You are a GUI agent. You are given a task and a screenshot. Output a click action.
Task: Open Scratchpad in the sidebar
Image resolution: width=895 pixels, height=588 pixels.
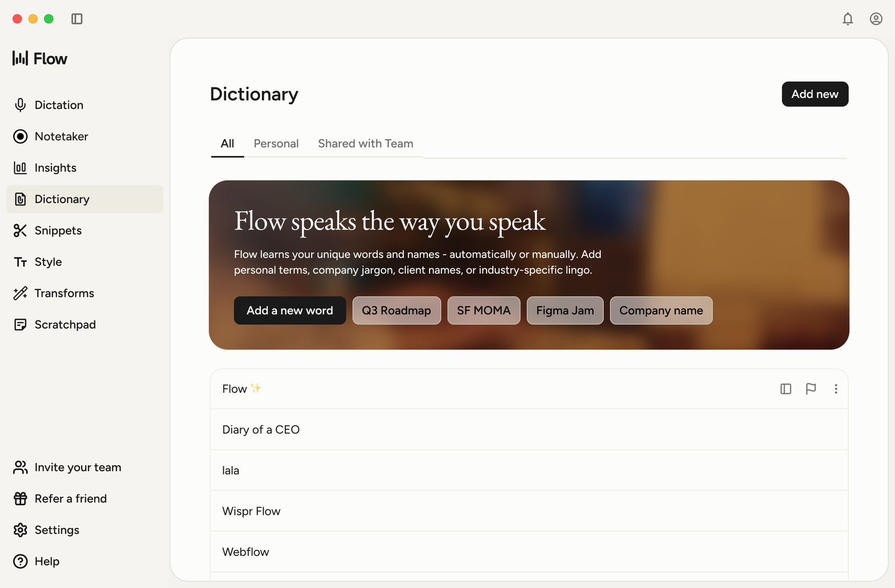click(x=85, y=324)
